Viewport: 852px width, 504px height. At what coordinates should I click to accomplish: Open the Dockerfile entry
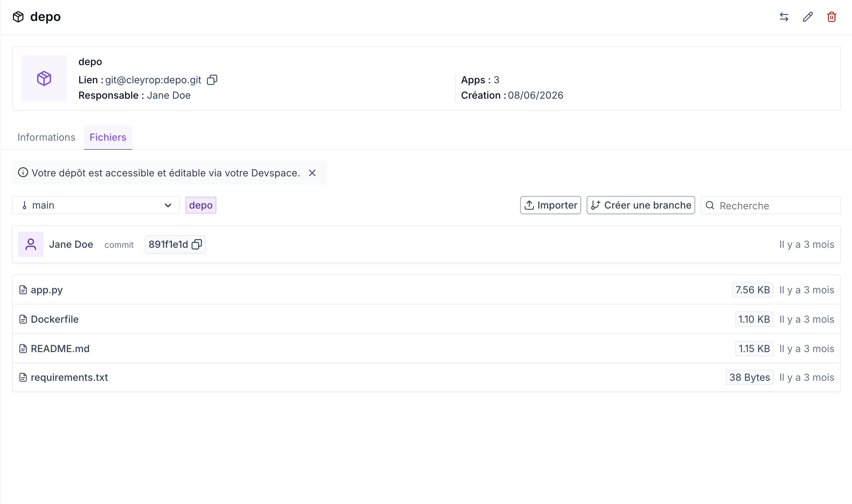(55, 319)
